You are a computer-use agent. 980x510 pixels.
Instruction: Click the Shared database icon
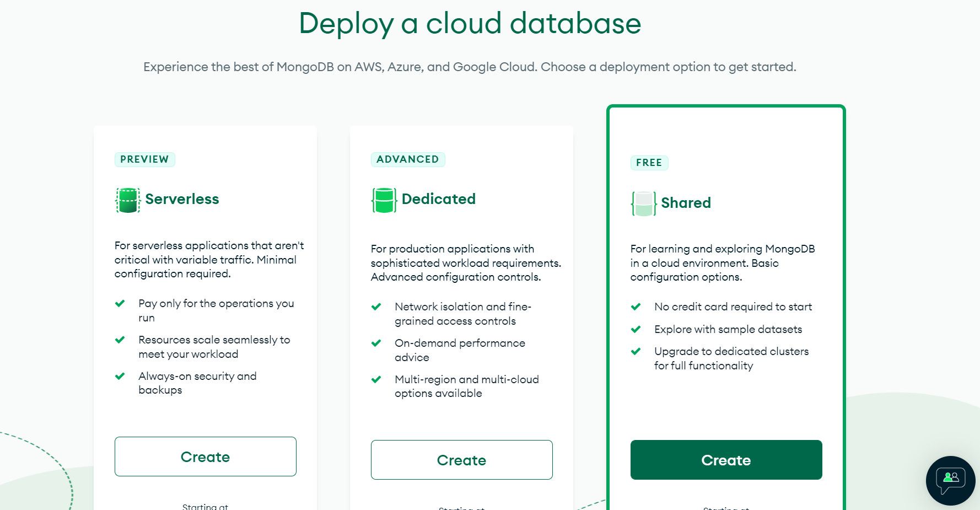(x=643, y=203)
